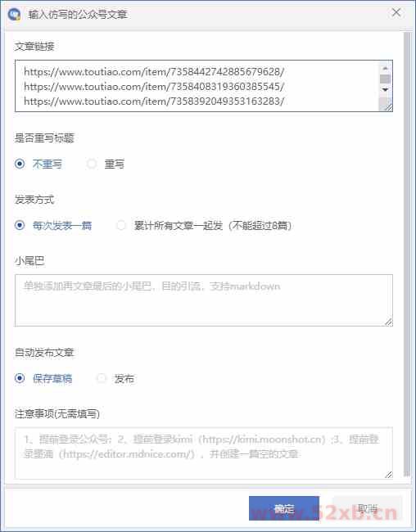Click the resize grip of 注意事项 textarea
This screenshot has width=416, height=532.
point(388,475)
